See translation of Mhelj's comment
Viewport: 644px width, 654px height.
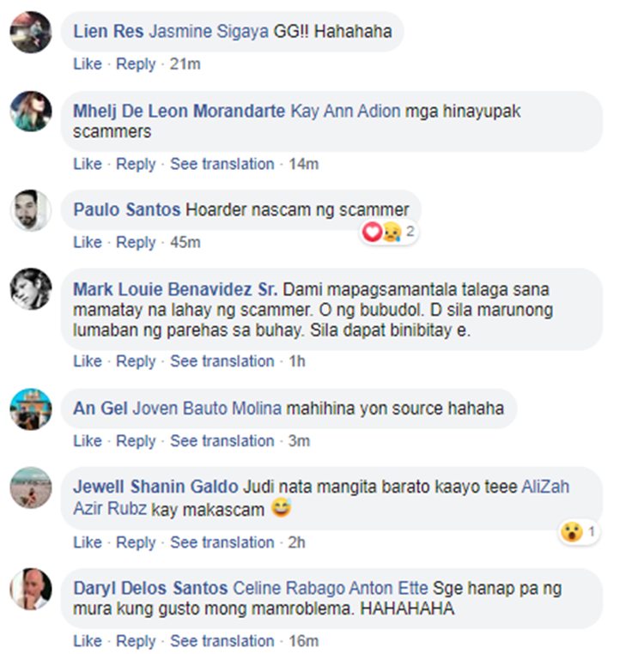[x=222, y=164]
